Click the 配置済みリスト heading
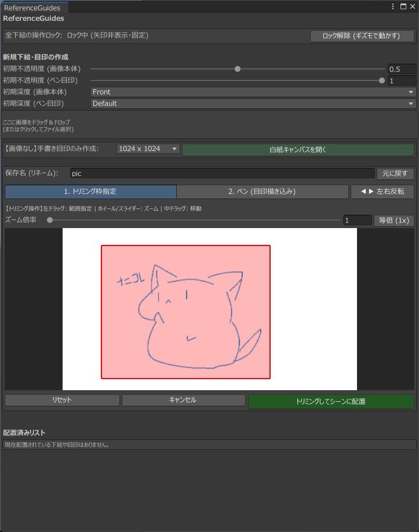The height and width of the screenshot is (532, 419). [x=24, y=432]
